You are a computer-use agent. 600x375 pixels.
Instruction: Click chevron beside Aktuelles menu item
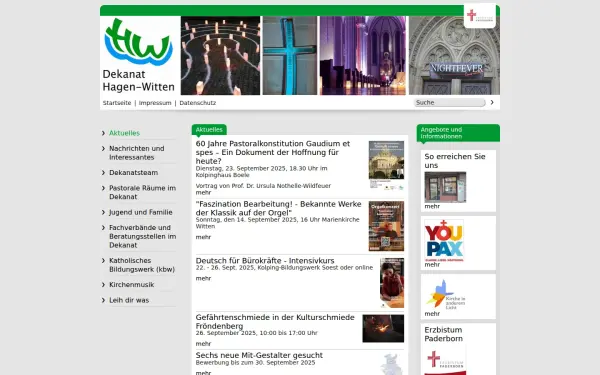point(103,133)
